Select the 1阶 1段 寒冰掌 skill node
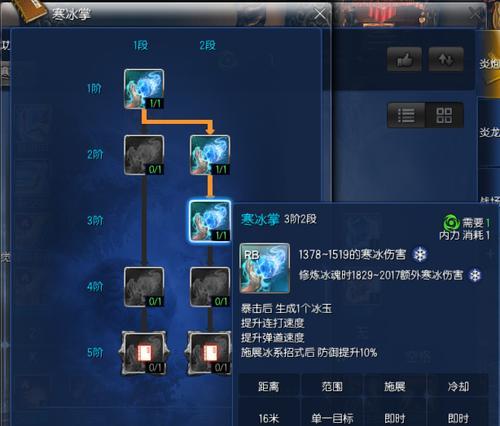This screenshot has height=426, width=500. (x=144, y=89)
